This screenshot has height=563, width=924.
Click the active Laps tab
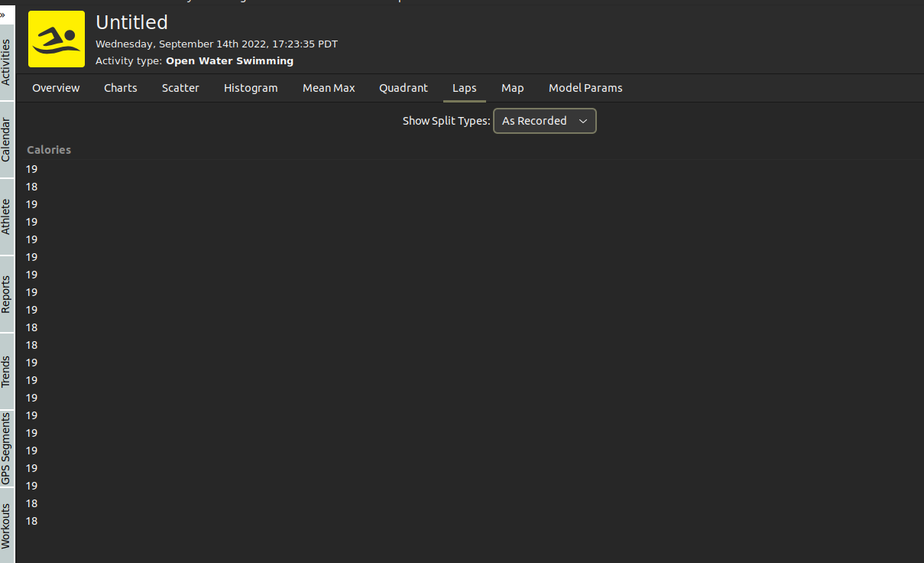(464, 88)
